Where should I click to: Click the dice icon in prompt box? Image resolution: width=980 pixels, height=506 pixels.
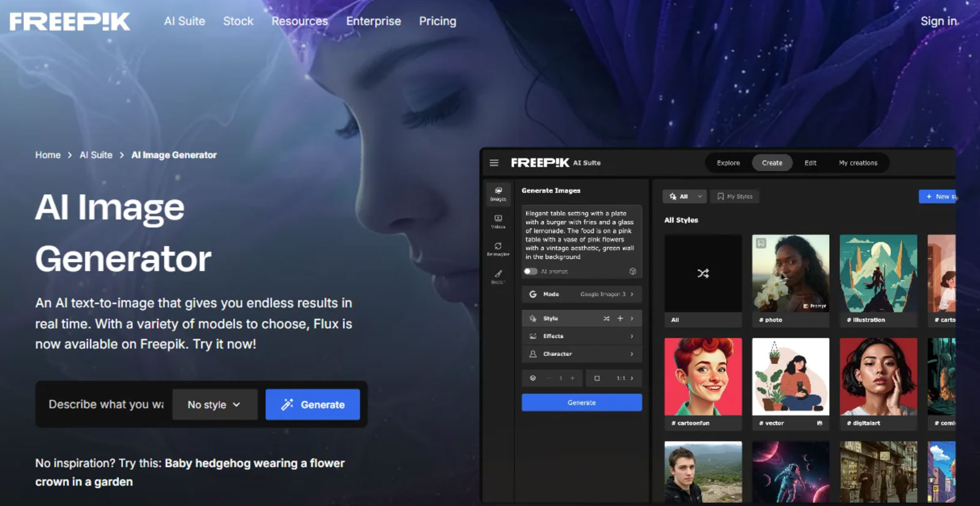point(633,271)
